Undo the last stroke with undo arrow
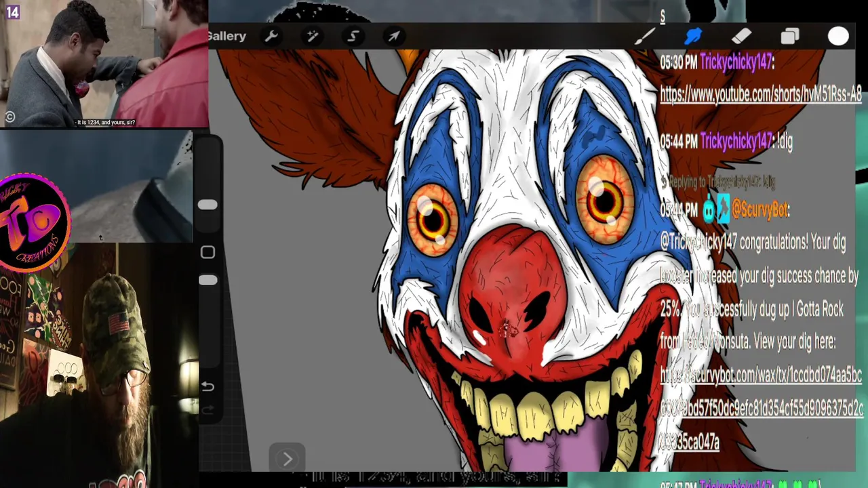Image resolution: width=868 pixels, height=488 pixels. coord(208,386)
